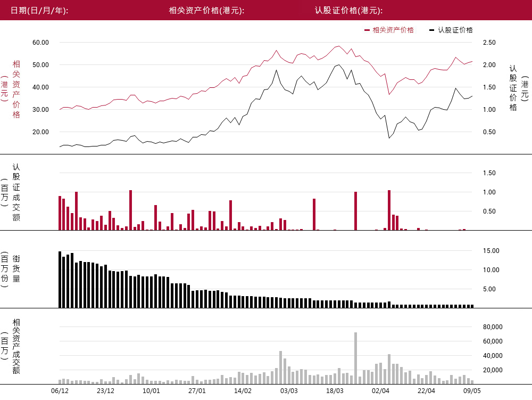The width and height of the screenshot is (532, 400).
Task: Click the 40,000 volume axis value
Action: click(493, 356)
